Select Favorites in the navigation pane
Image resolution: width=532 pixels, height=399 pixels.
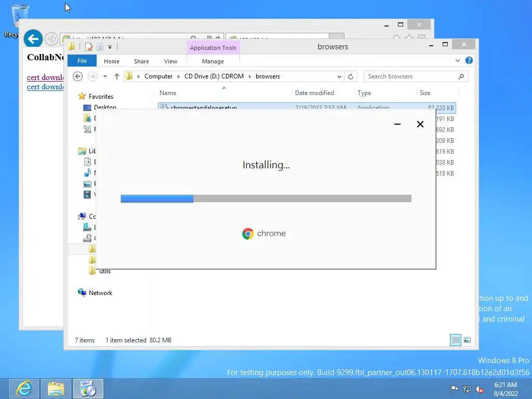pyautogui.click(x=101, y=96)
